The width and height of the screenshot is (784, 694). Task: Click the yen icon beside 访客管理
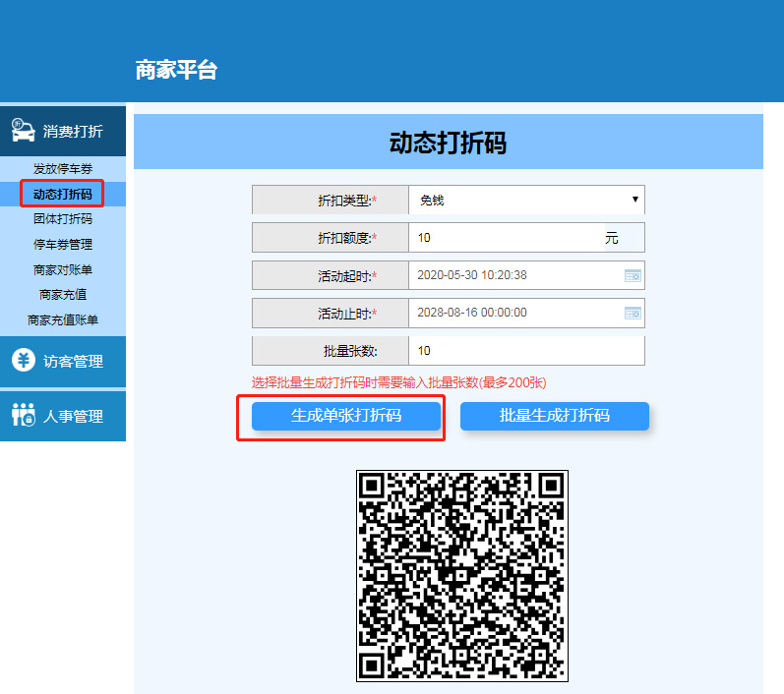[x=24, y=360]
